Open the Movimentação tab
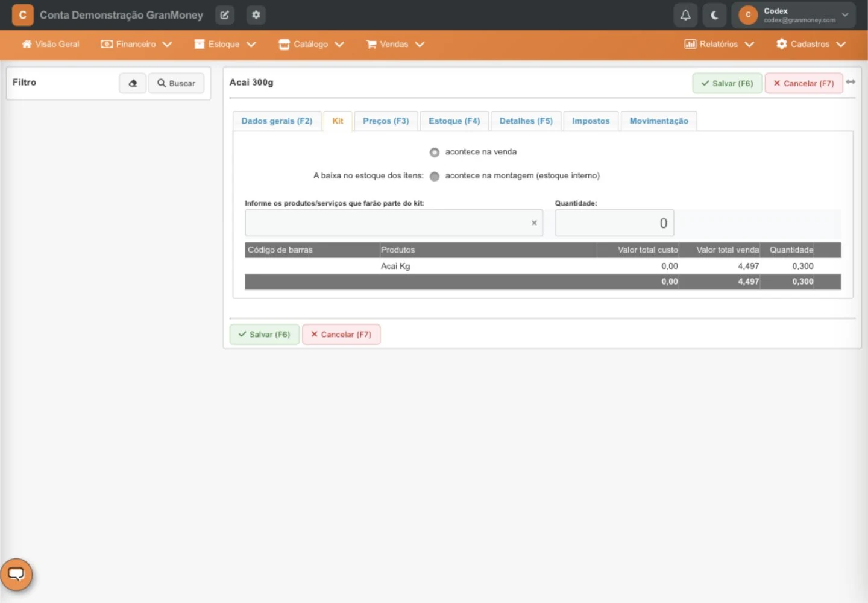 659,121
